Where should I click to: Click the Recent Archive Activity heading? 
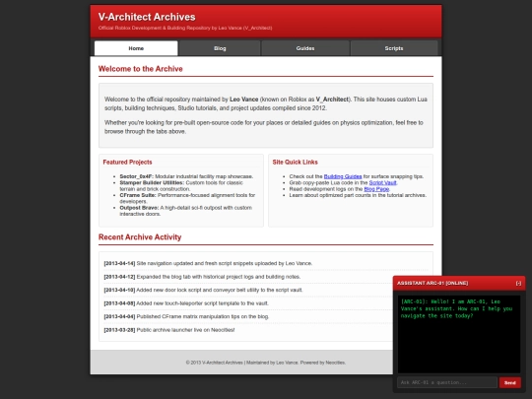[x=140, y=237]
